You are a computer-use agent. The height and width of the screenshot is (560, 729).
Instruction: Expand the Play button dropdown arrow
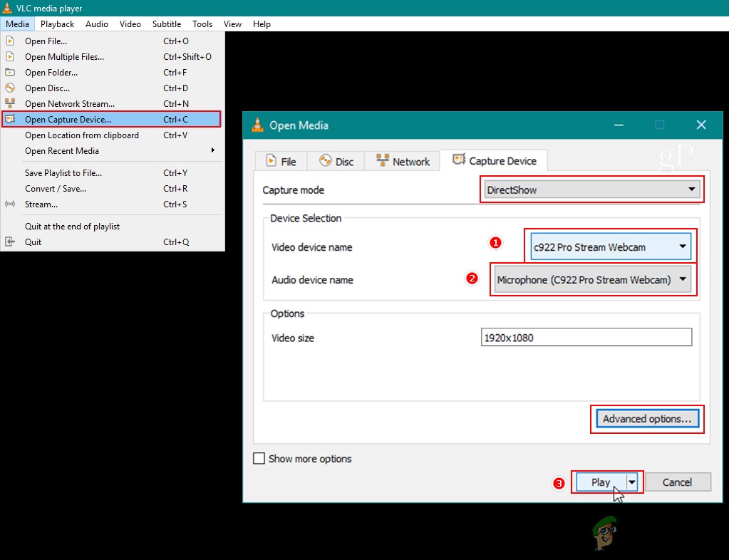(x=632, y=482)
